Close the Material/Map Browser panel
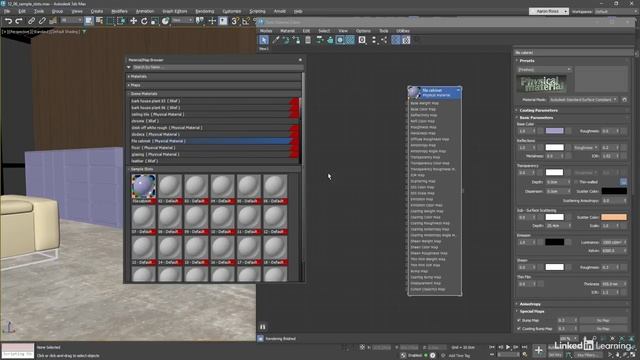This screenshot has width=640, height=360. (x=300, y=60)
